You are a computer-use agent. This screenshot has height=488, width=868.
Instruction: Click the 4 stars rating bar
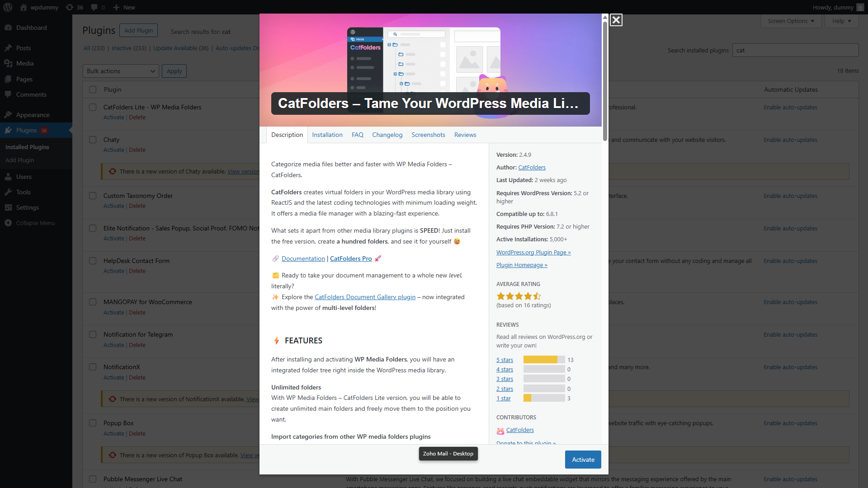coord(544,369)
